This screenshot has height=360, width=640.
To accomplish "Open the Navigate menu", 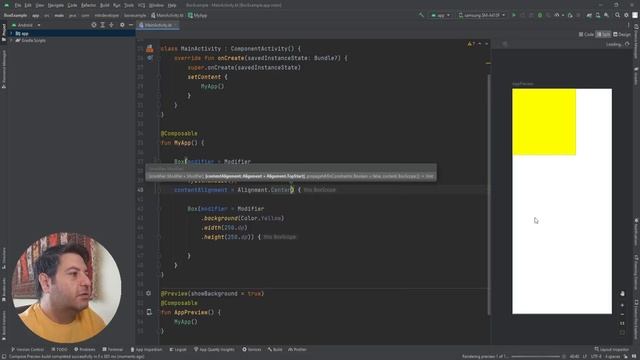I will (56, 5).
